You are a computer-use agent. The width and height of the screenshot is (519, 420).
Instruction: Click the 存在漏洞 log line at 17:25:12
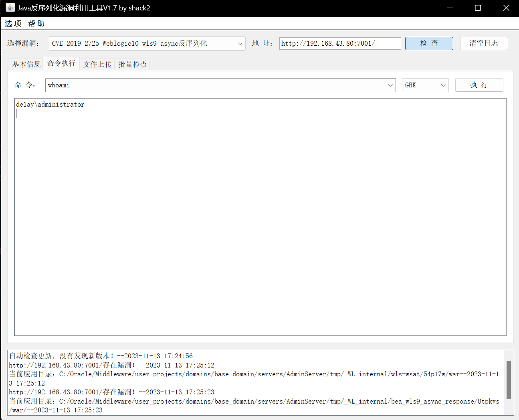[x=111, y=365]
